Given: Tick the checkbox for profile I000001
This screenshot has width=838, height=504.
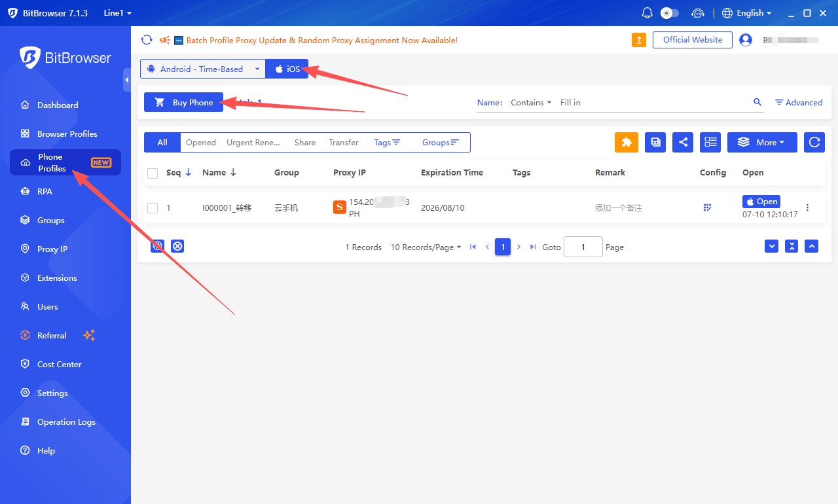Looking at the screenshot, I should click(153, 208).
